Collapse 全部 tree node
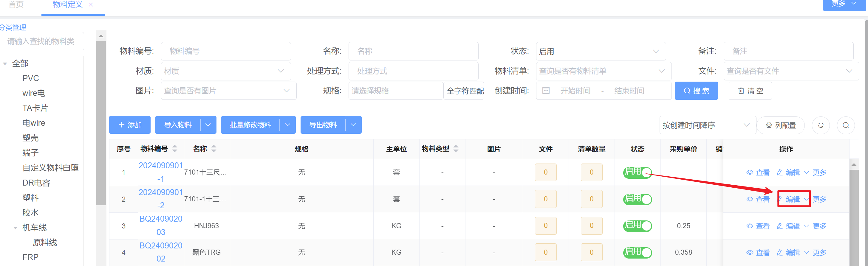This screenshot has width=868, height=266. (5, 64)
